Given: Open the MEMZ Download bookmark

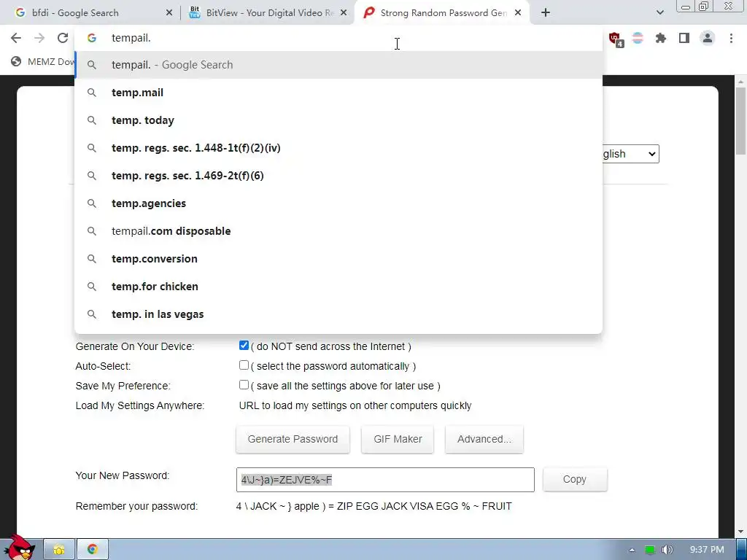Looking at the screenshot, I should [x=43, y=61].
